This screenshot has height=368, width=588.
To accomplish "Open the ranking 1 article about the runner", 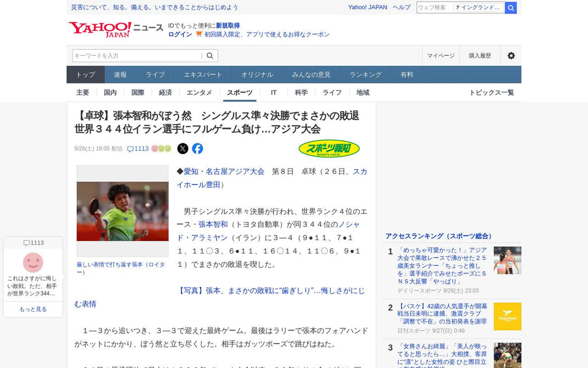I will click(x=442, y=266).
